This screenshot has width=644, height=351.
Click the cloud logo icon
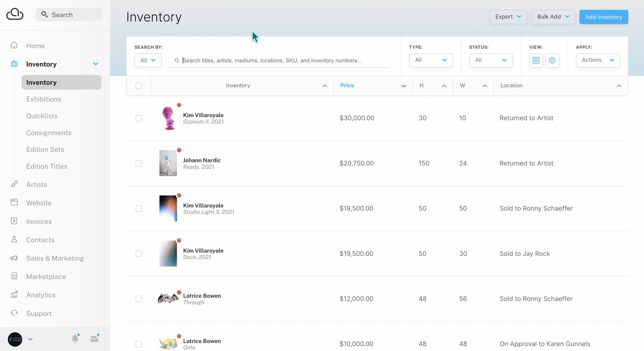(x=15, y=14)
